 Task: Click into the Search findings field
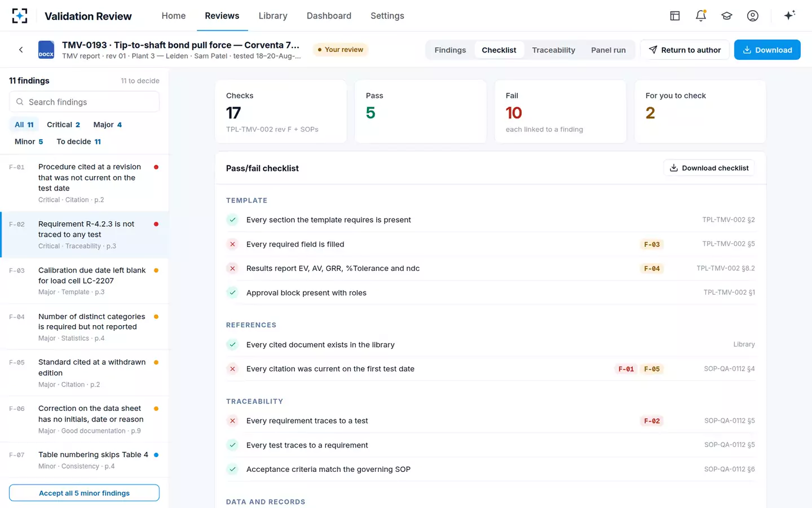(84, 102)
